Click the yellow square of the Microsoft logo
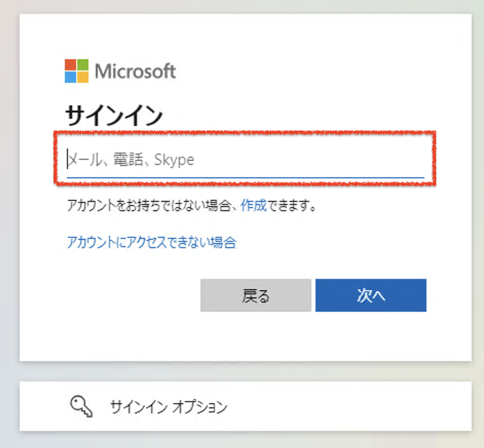The width and height of the screenshot is (484, 448). [83, 77]
